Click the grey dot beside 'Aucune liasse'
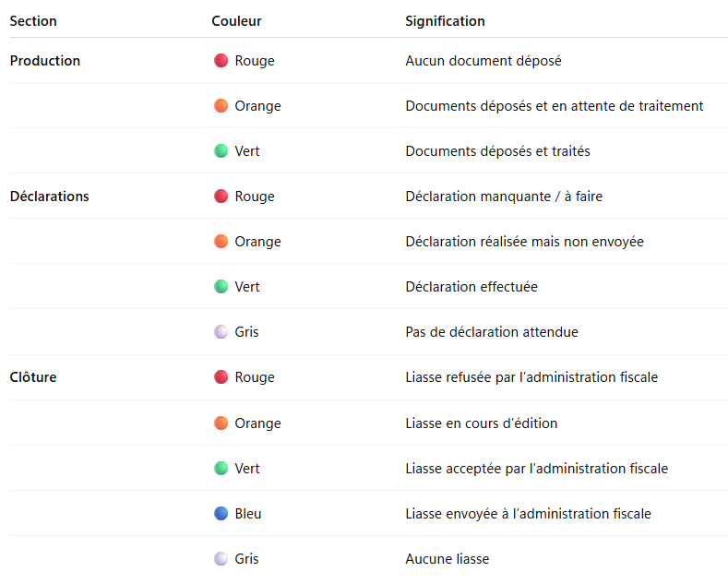This screenshot has height=584, width=728. [x=221, y=558]
